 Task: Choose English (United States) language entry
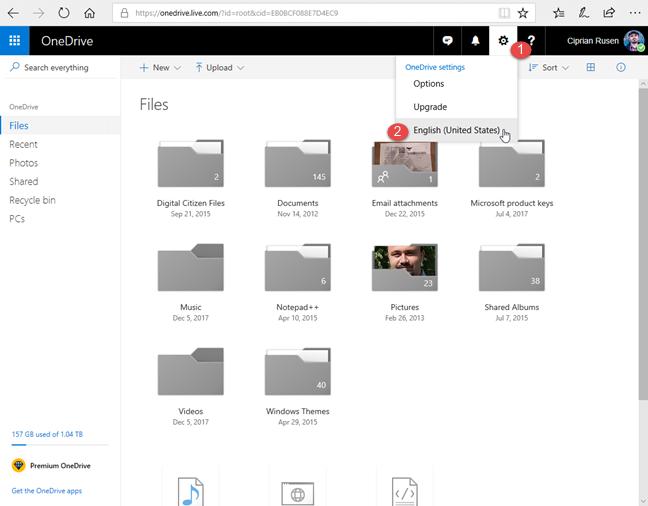tap(456, 130)
